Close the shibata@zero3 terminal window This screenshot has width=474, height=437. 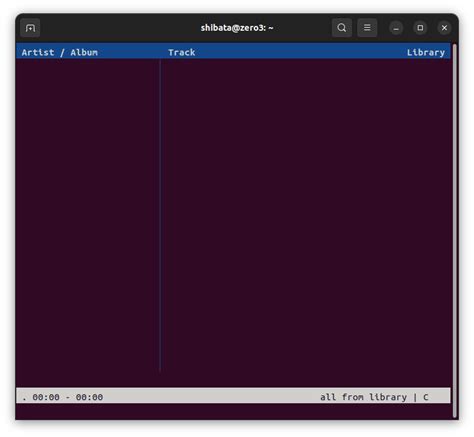point(444,28)
